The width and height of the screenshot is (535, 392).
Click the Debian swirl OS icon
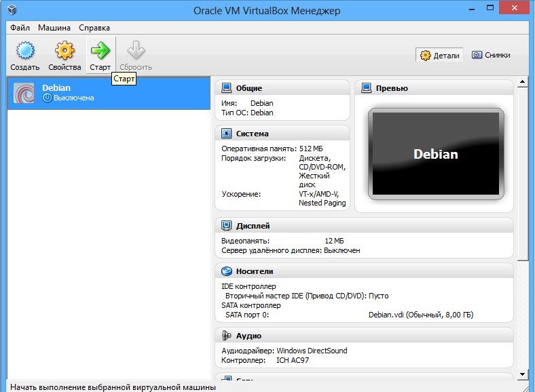click(x=24, y=93)
